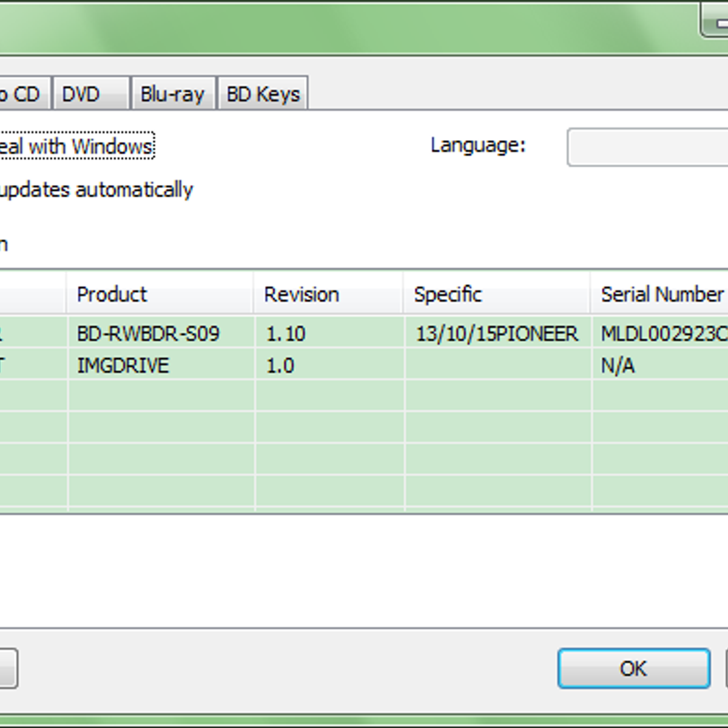Click the window control button at top right
The image size is (728, 728).
point(716,21)
